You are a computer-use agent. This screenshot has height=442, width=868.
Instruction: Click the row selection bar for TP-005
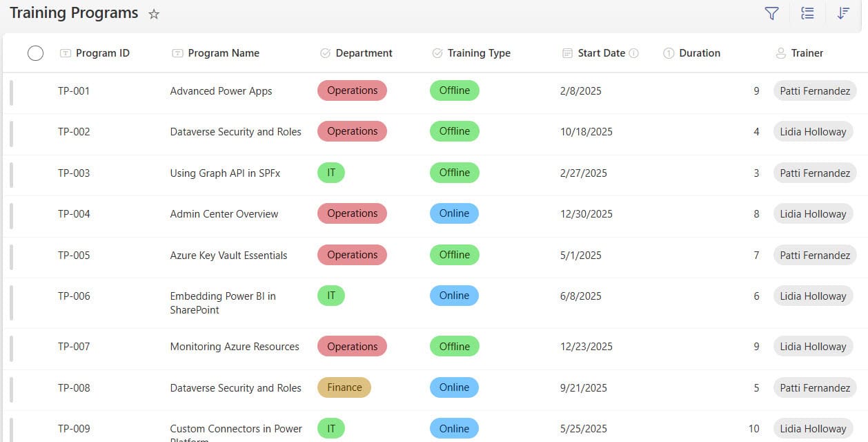click(x=11, y=258)
